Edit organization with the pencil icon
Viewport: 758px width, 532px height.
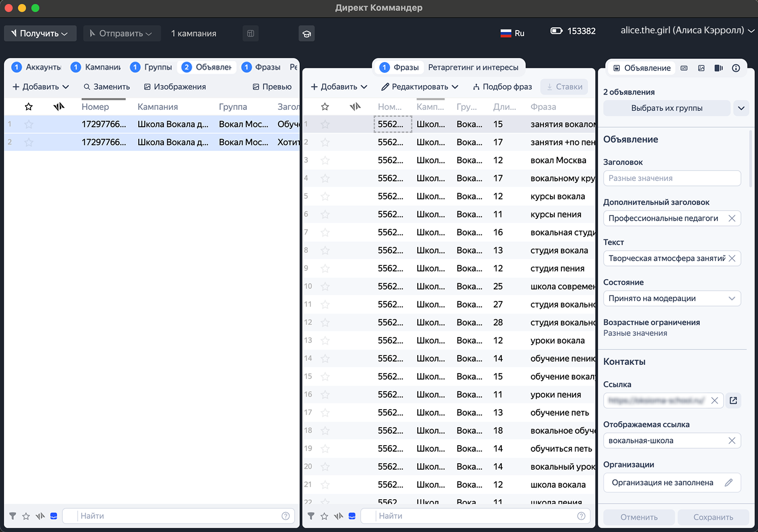729,483
